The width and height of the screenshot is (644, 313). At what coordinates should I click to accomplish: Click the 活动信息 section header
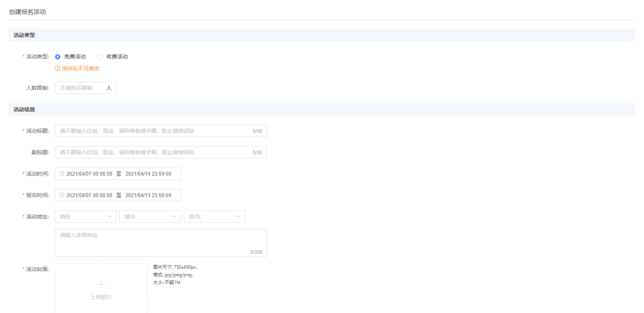pyautogui.click(x=24, y=110)
